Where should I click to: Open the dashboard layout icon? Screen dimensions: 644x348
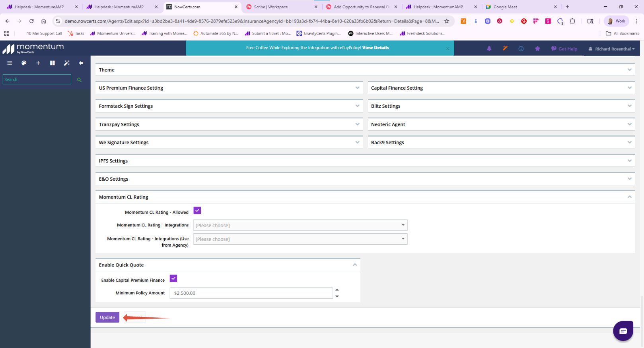tap(52, 63)
